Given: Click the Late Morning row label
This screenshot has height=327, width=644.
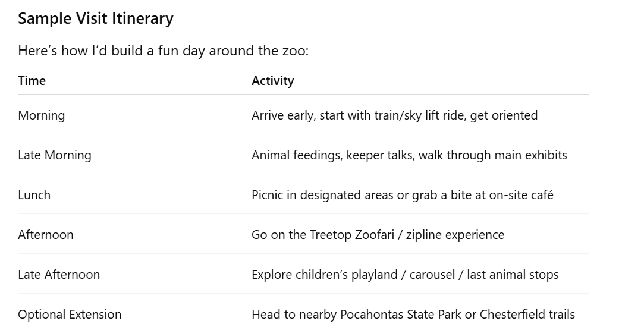Looking at the screenshot, I should click(x=55, y=155).
